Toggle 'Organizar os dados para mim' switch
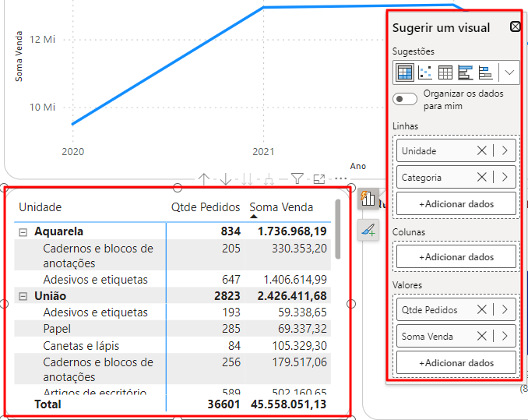The image size is (528, 420). click(x=405, y=99)
